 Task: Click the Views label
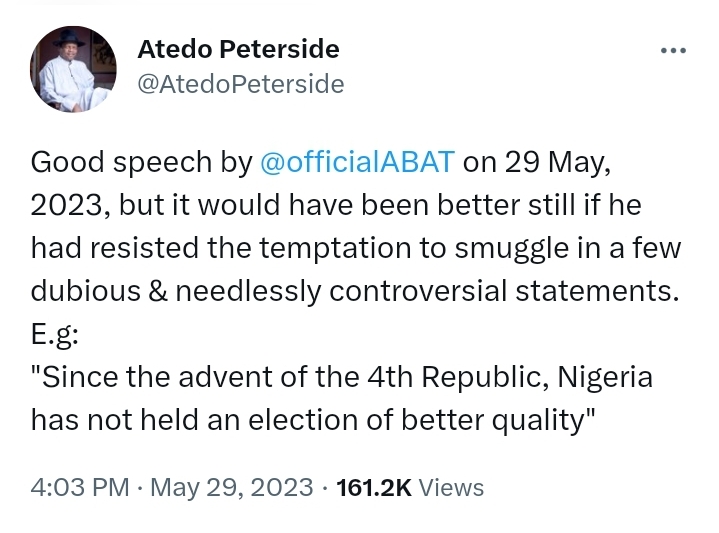450,487
